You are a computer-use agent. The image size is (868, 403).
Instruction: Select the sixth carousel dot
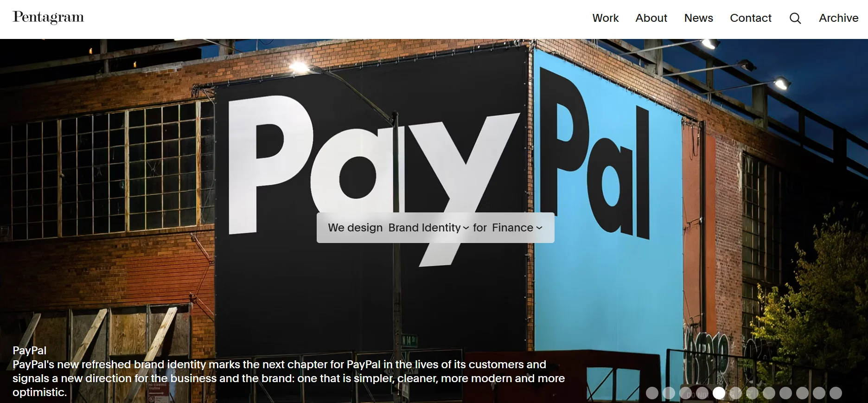[735, 393]
